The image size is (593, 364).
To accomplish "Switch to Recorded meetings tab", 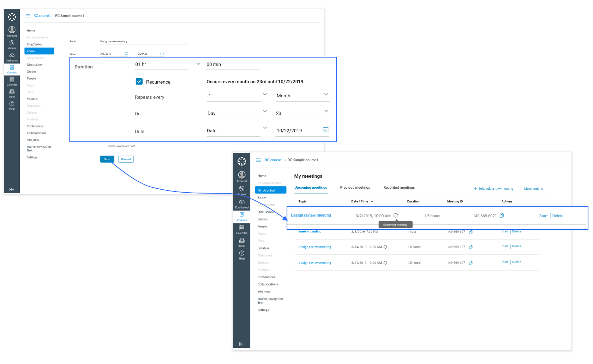I will (399, 188).
